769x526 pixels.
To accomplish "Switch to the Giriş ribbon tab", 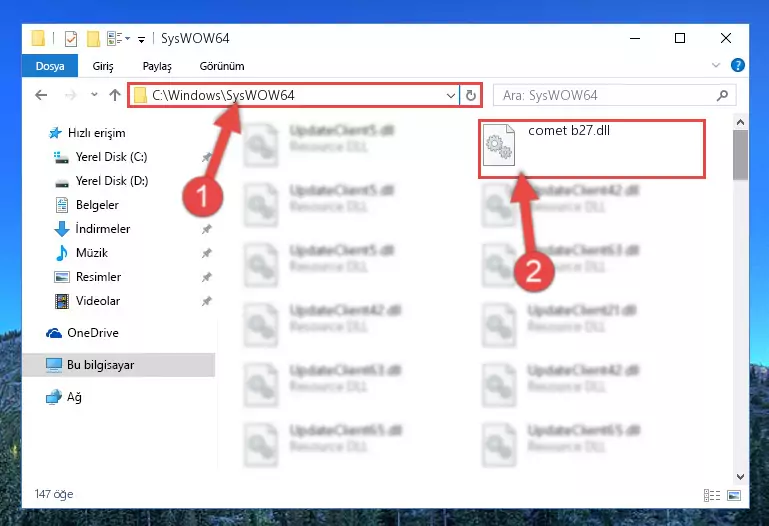I will 103,66.
